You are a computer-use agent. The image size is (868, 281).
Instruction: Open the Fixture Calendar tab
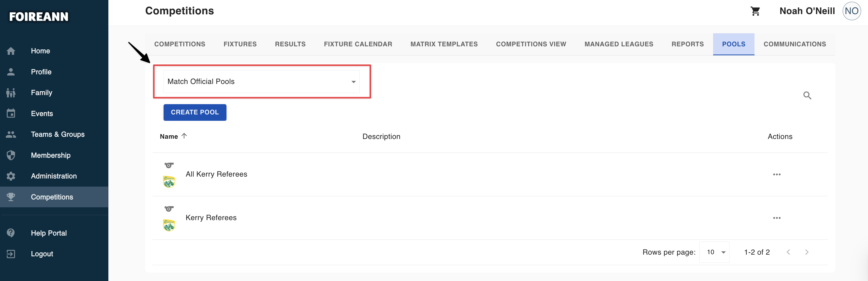pos(358,44)
